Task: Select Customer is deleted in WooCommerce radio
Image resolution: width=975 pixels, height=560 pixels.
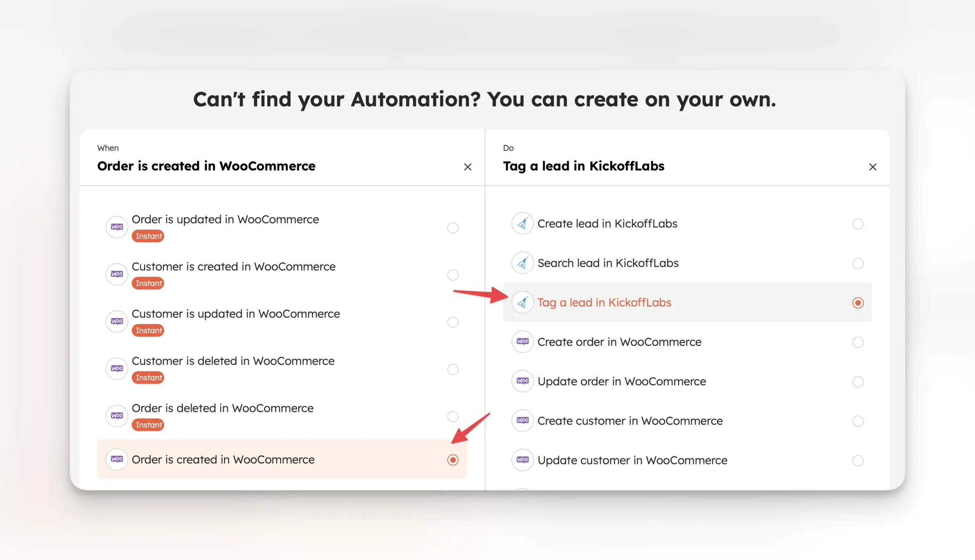Action: coord(453,369)
